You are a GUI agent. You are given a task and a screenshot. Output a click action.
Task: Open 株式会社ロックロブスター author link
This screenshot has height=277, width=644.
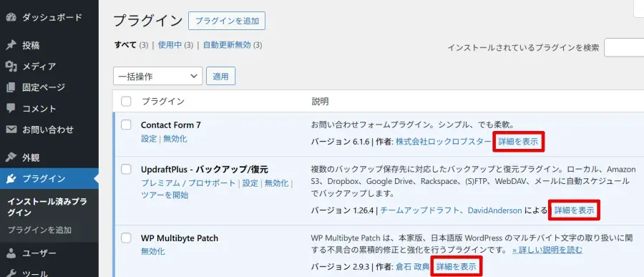443,142
